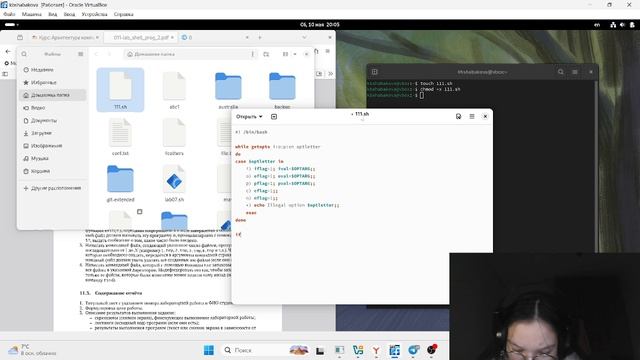This screenshot has height=360, width=640.
Task: Open Other locations in Files sidebar
Action: coord(53,188)
